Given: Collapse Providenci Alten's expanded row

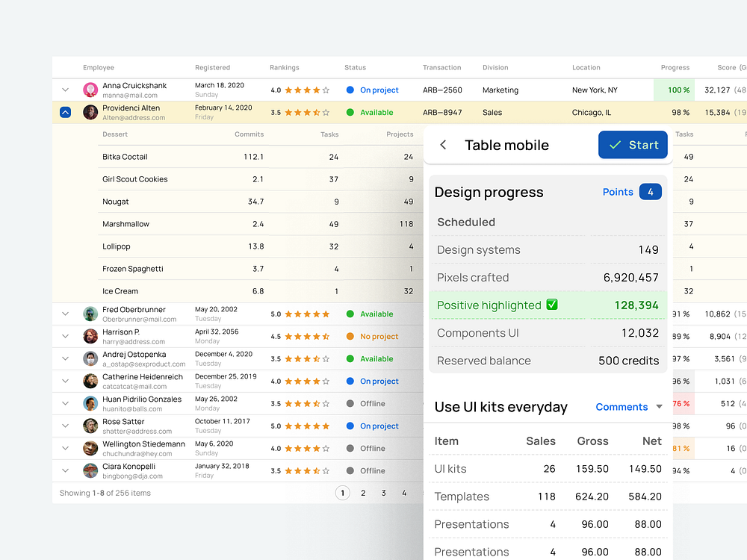Looking at the screenshot, I should [65, 112].
